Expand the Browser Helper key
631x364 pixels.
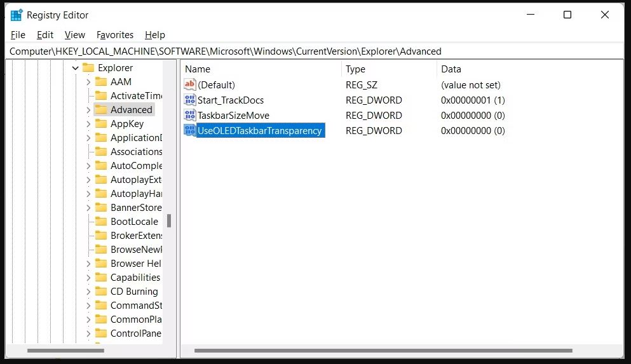coord(88,264)
